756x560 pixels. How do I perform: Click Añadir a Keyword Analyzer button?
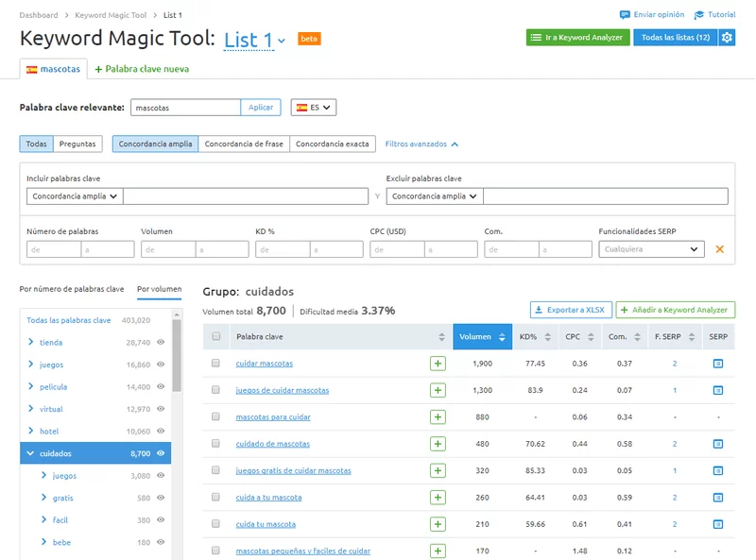point(675,310)
